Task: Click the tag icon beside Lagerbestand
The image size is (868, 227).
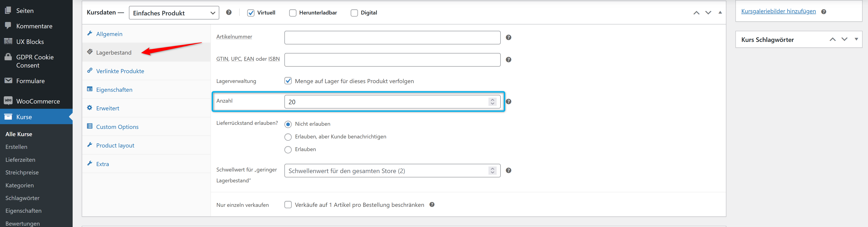Action: point(90,52)
